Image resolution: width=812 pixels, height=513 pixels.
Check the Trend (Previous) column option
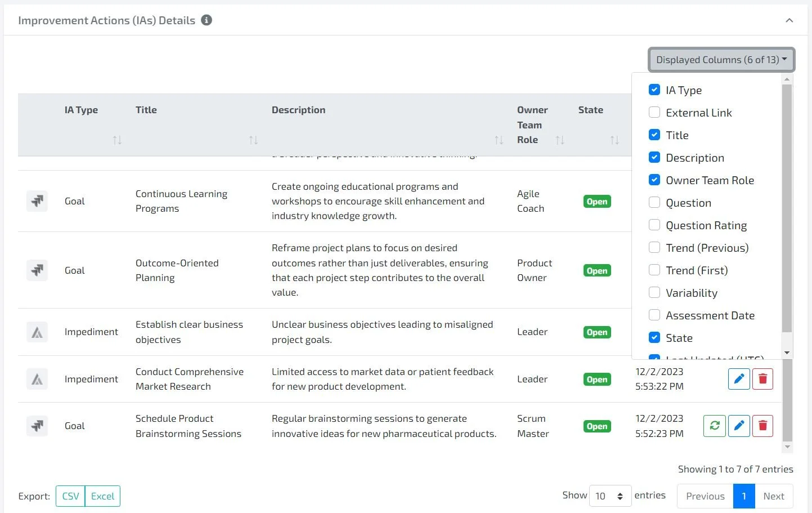(654, 247)
